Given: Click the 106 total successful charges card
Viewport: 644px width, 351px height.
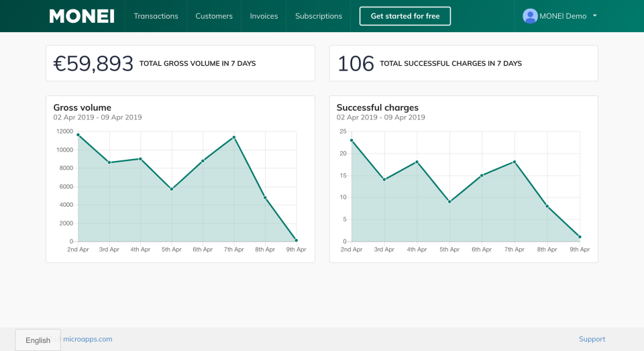Looking at the screenshot, I should 463,64.
